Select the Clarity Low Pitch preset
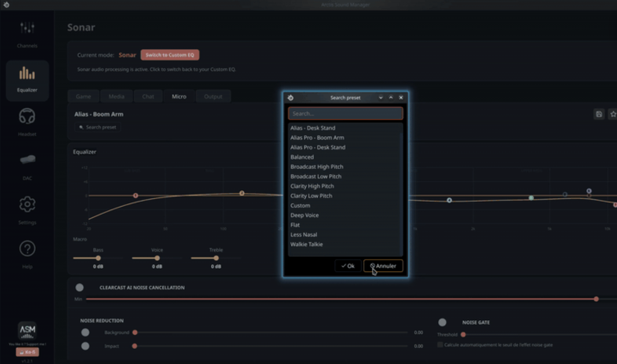The height and width of the screenshot is (364, 617). 345,196
